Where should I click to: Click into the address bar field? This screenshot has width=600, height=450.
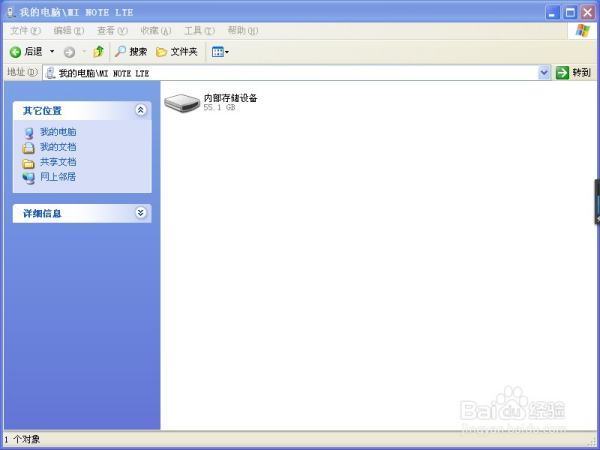pos(291,73)
